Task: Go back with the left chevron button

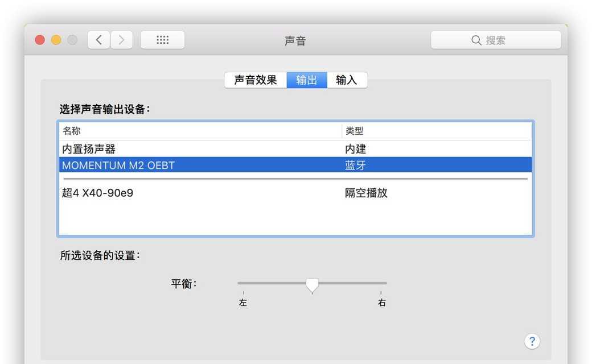Action: 99,40
